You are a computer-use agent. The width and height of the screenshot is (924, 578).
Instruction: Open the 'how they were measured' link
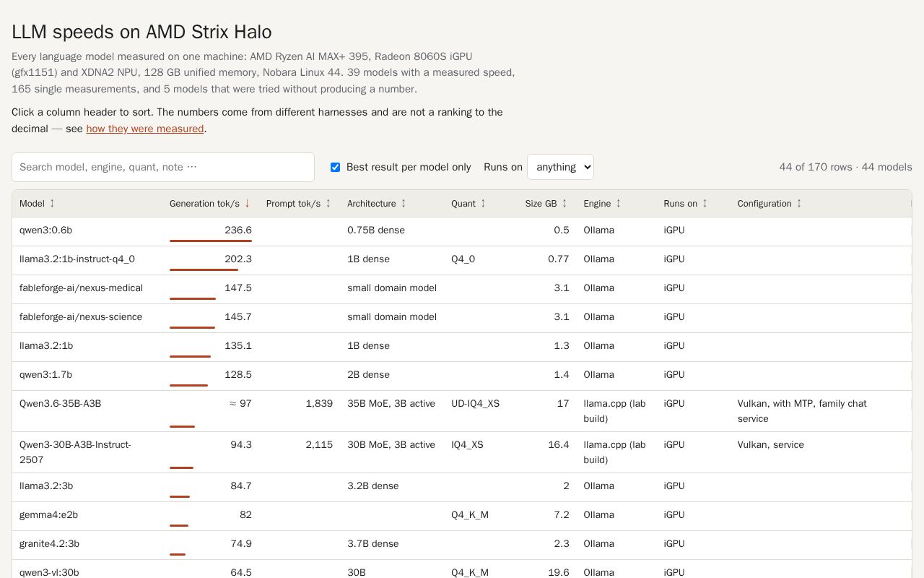[x=145, y=129]
